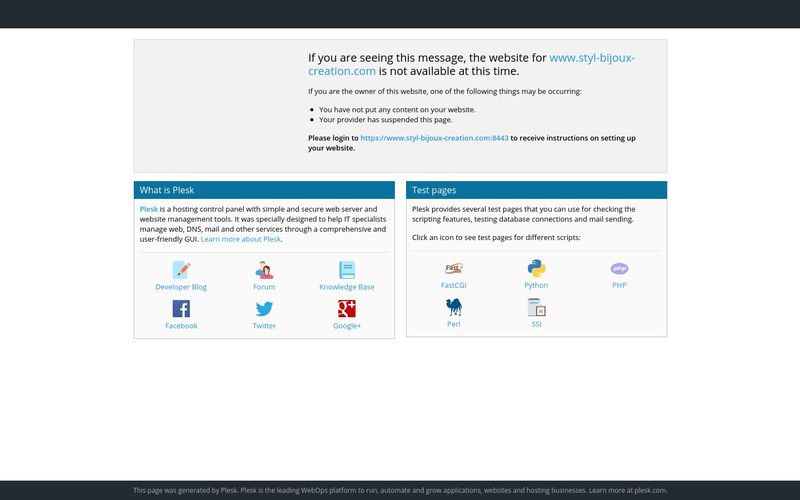The width and height of the screenshot is (800, 500).
Task: Click the 'Facebook' text label
Action: 181,326
